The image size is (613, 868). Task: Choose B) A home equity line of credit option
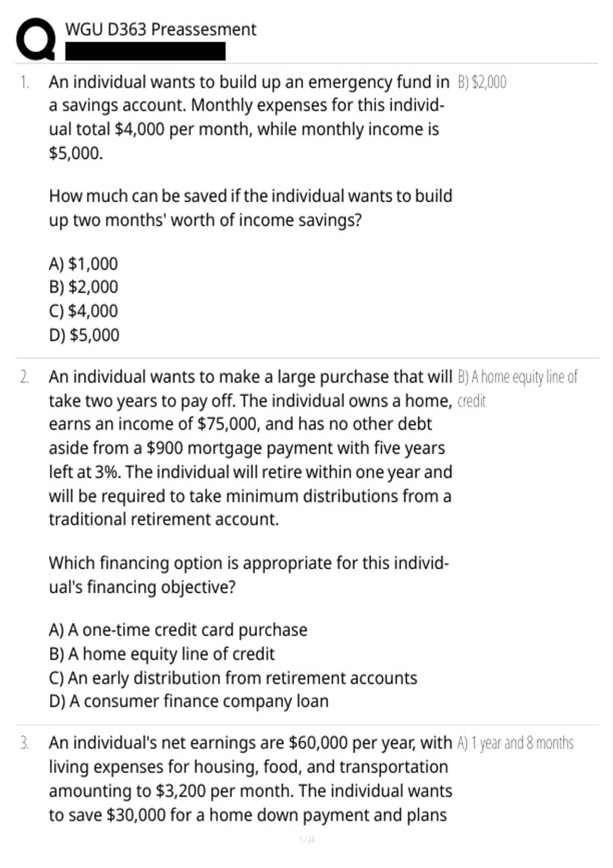(162, 654)
